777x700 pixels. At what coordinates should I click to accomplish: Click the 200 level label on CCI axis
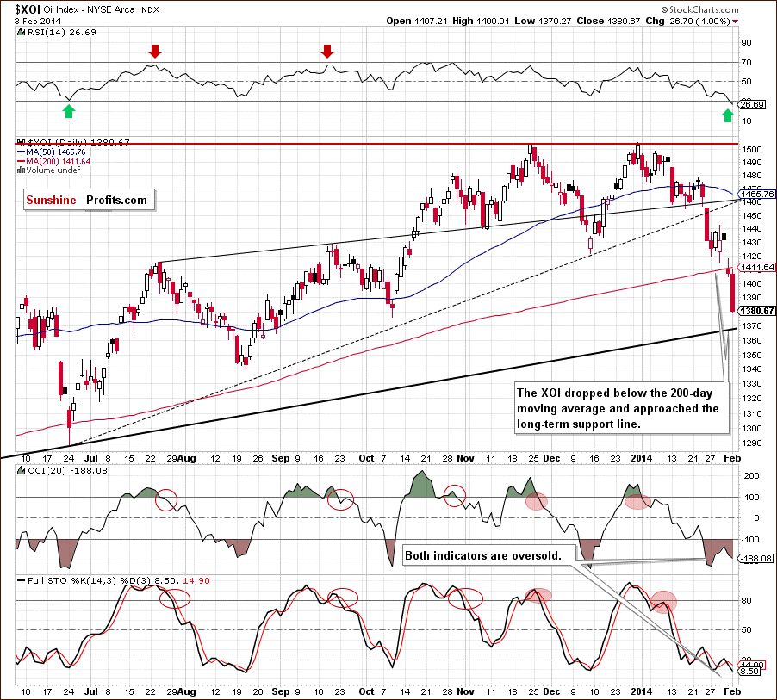coord(752,475)
